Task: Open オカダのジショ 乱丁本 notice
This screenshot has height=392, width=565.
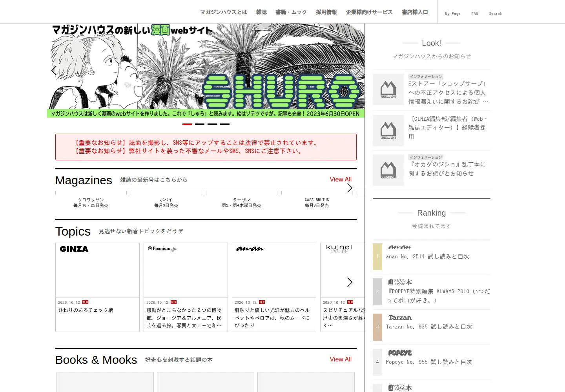Action: [x=432, y=170]
